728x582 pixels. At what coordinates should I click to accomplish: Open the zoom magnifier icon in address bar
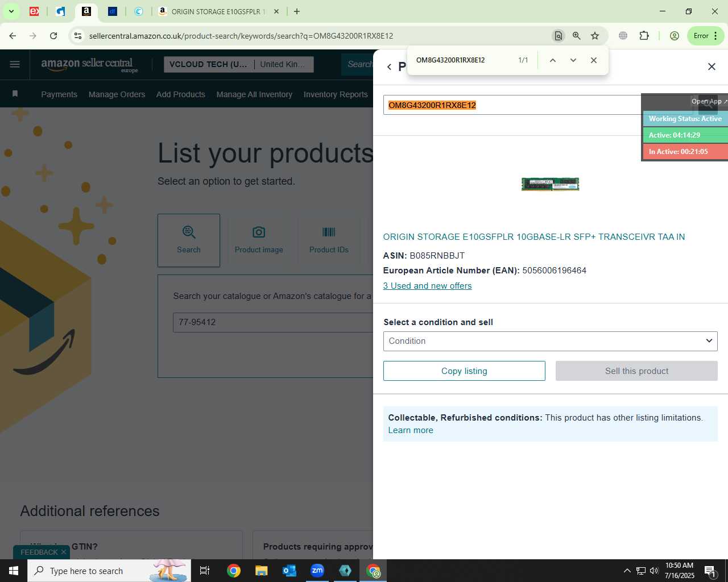(577, 36)
